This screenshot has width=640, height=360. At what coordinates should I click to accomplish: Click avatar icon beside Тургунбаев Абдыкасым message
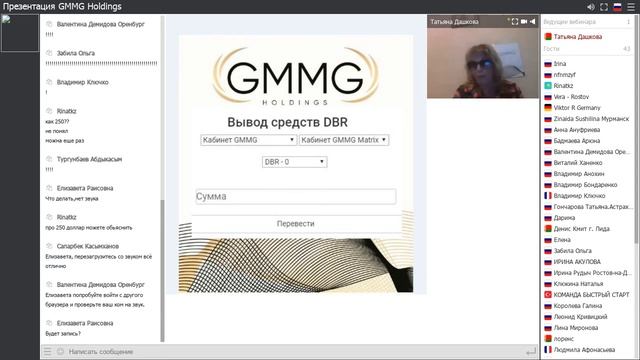pos(49,159)
